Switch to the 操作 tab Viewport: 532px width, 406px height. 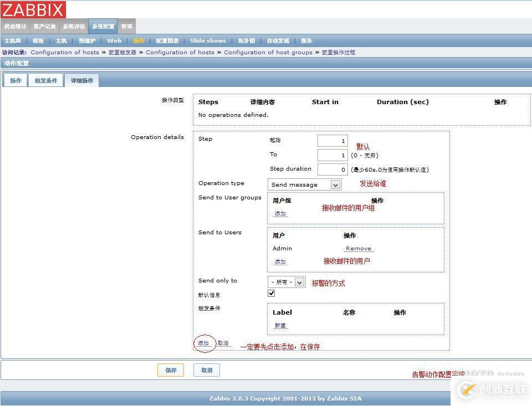pyautogui.click(x=15, y=80)
